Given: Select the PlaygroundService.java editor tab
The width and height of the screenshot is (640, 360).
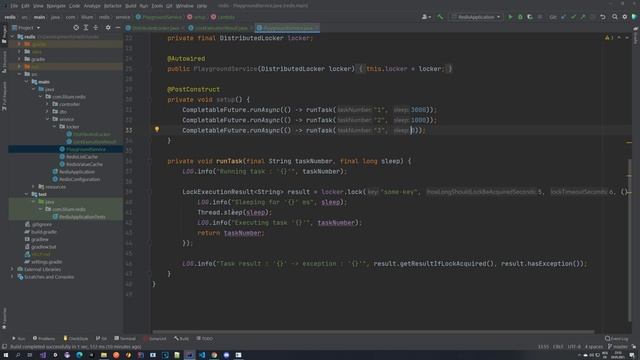Looking at the screenshot, I should (288, 28).
